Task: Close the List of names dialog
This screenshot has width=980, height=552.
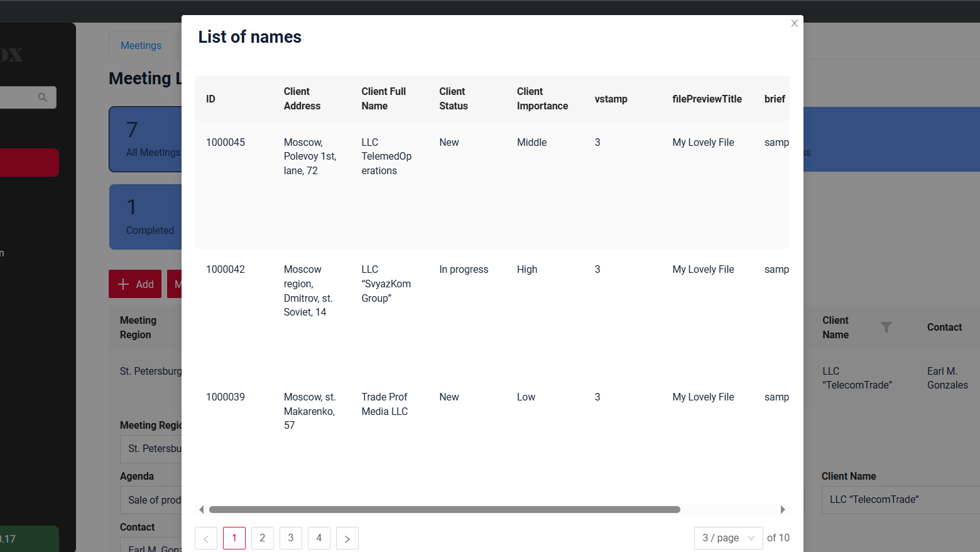Action: [794, 23]
